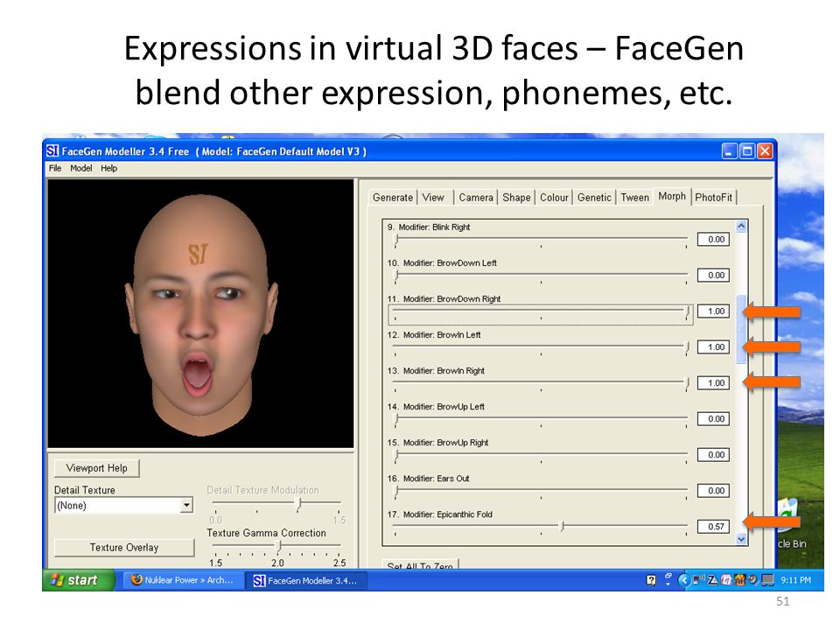Click the BrowDown Left slider handle
Viewport: 840px width, 630px height.
coord(396,276)
